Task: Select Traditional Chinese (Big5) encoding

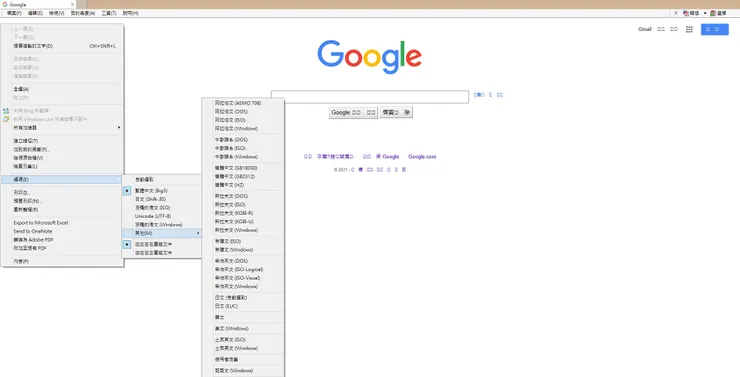Action: pyautogui.click(x=162, y=191)
